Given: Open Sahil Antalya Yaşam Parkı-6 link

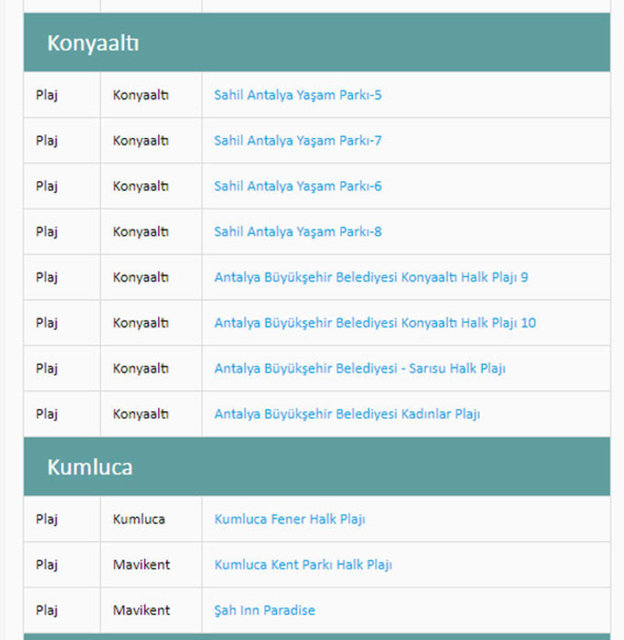Looking at the screenshot, I should (x=297, y=186).
